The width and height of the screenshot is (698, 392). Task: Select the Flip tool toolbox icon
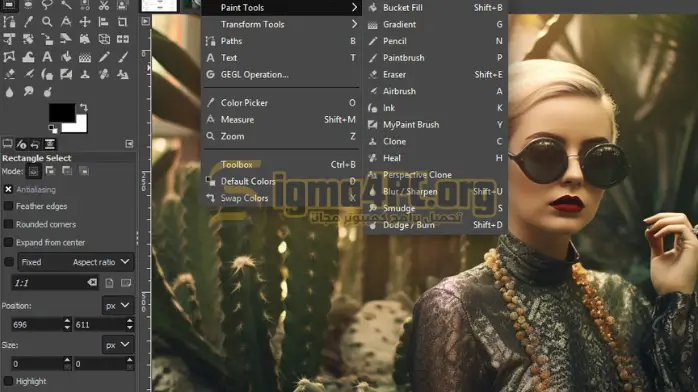coord(122,39)
